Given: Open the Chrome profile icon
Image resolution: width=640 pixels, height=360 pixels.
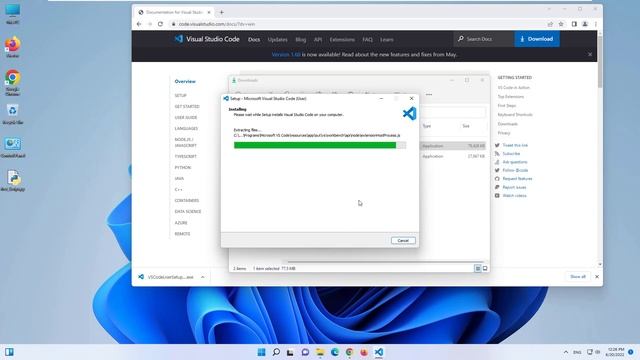Looking at the screenshot, I should pyautogui.click(x=585, y=24).
